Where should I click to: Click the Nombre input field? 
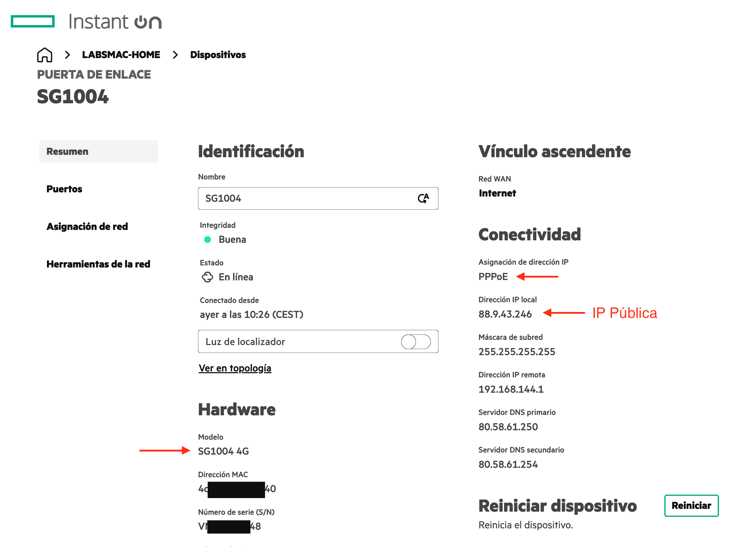click(306, 198)
